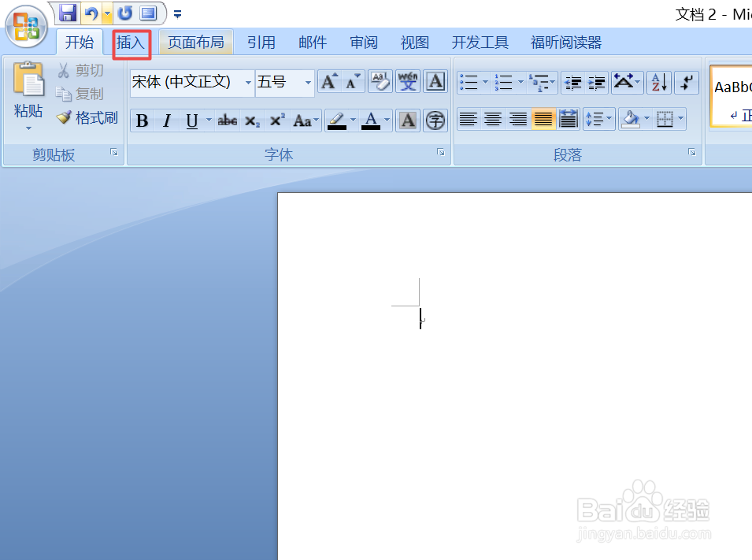Toggle strikethrough formatting
This screenshot has width=752, height=560.
(x=228, y=121)
